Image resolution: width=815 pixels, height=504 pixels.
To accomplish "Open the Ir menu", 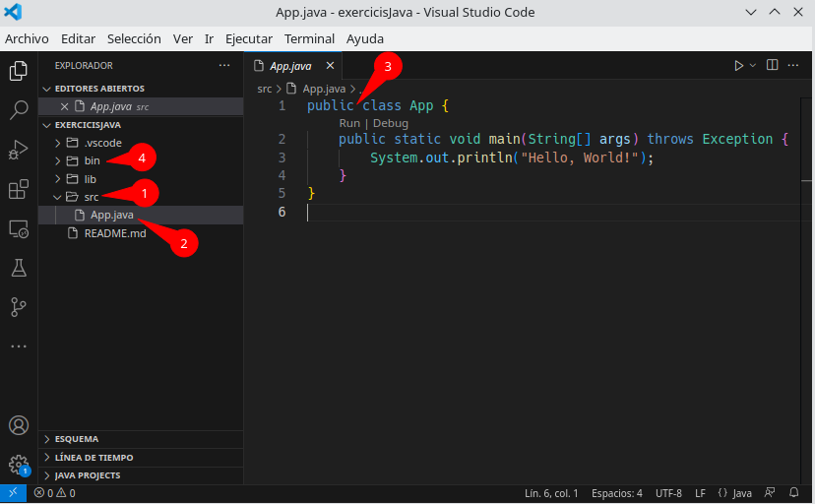I will [x=209, y=39].
